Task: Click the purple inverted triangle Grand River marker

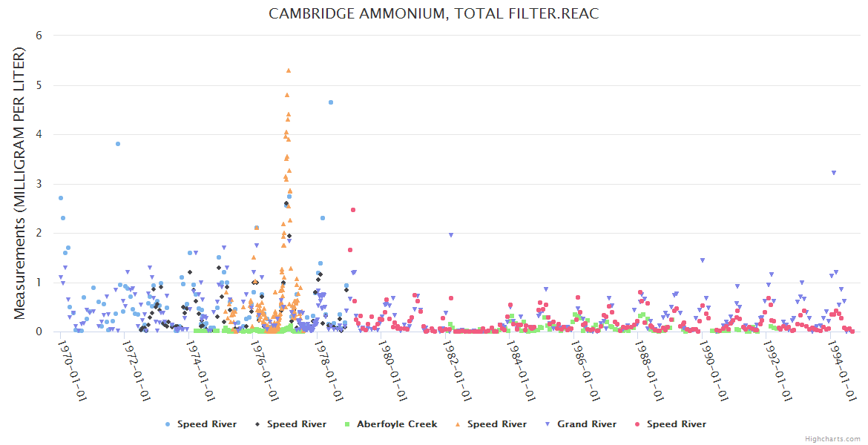Action: pos(547,424)
